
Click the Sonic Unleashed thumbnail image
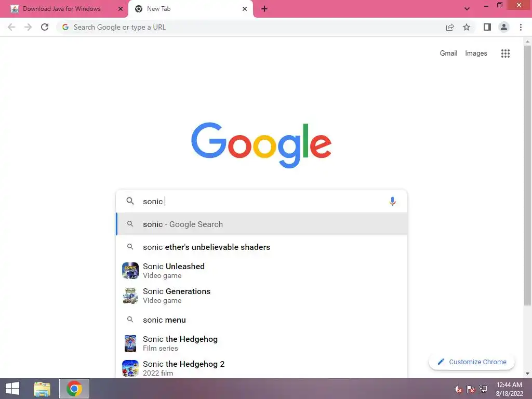click(130, 271)
